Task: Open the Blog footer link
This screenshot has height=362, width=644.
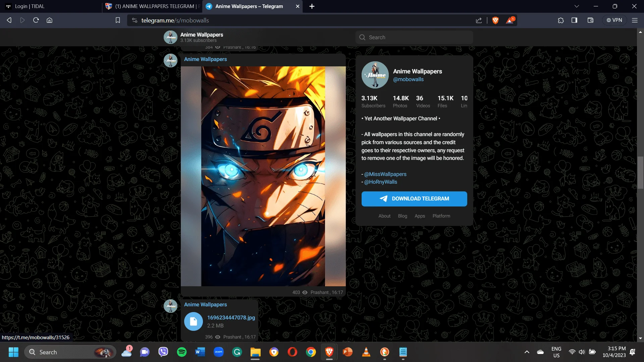Action: [402, 216]
